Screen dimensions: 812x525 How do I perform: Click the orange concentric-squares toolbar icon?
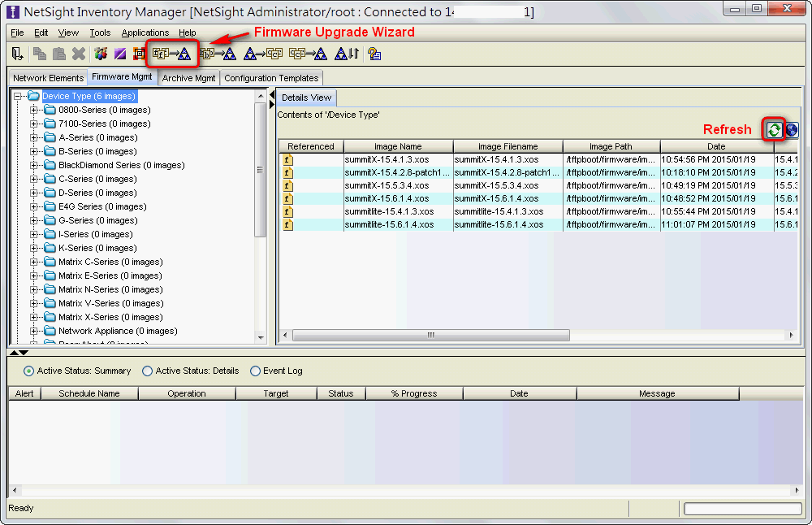pos(139,54)
